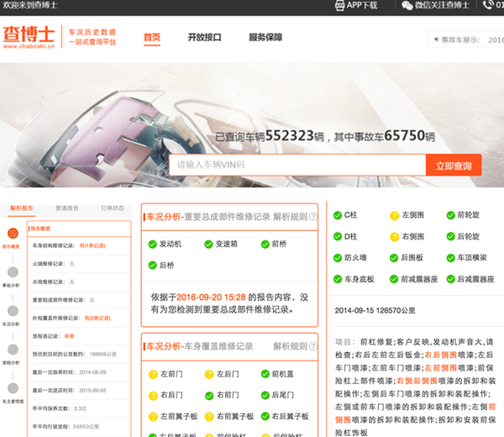Select the 里程分析 step circle
This screenshot has height=437, width=504.
pos(13,350)
